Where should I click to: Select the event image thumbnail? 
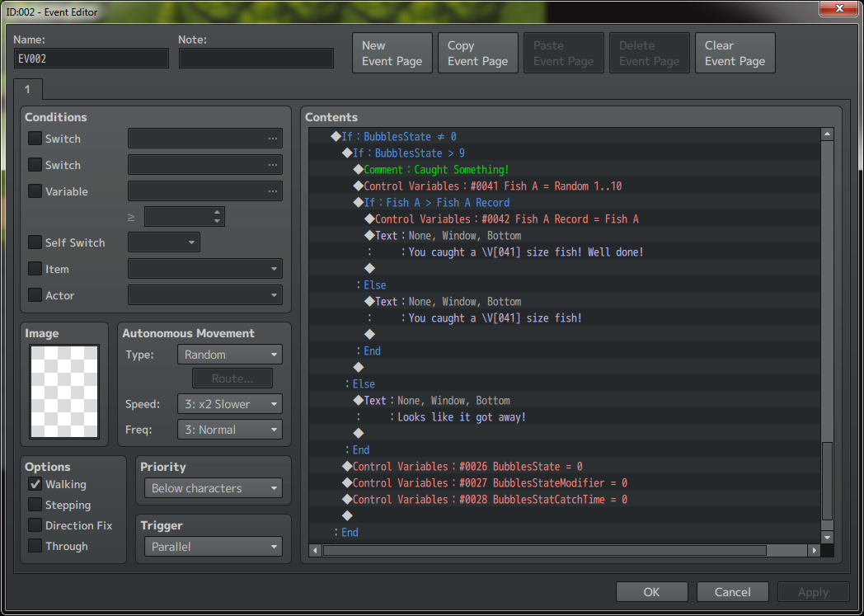63,392
